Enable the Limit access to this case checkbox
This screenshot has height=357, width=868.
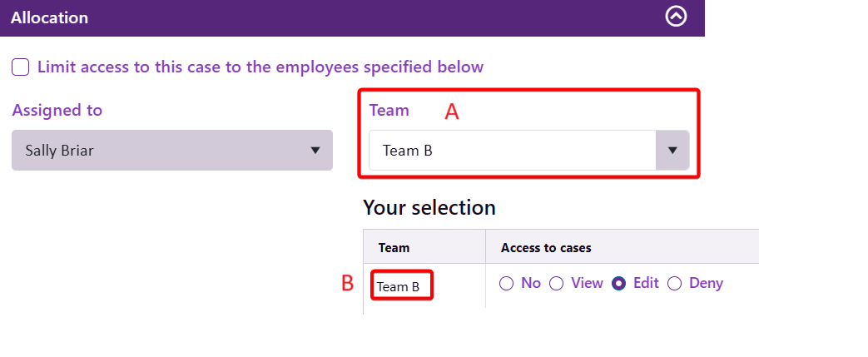(x=21, y=67)
